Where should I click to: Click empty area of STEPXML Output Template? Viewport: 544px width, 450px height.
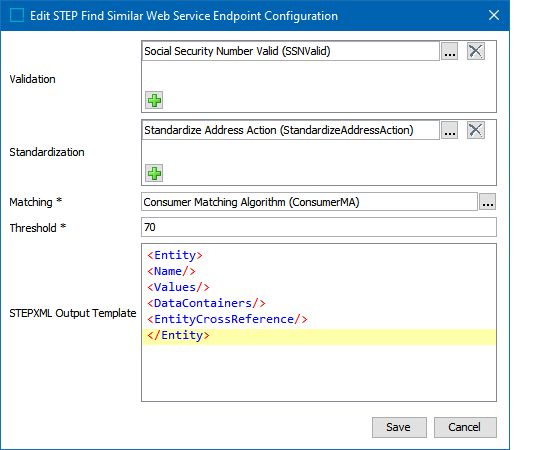318,373
